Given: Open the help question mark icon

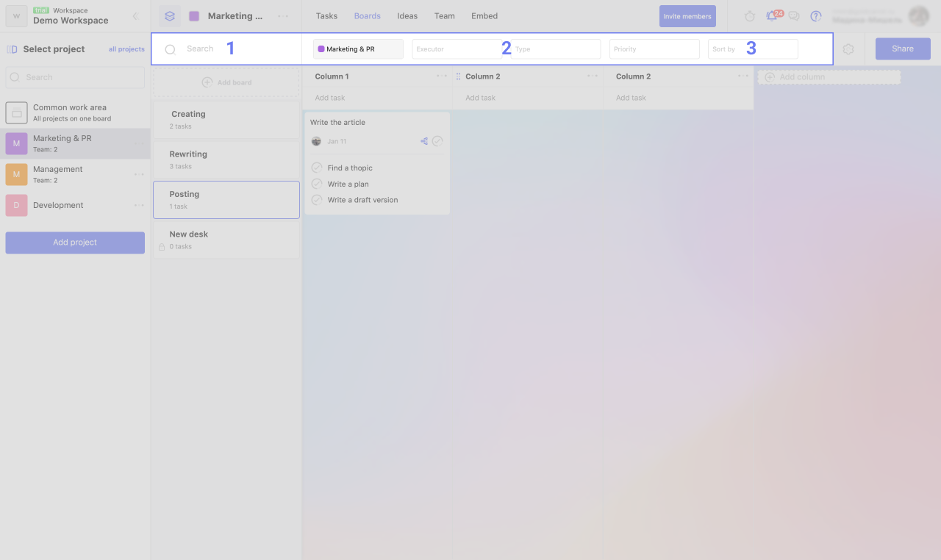Looking at the screenshot, I should click(816, 16).
